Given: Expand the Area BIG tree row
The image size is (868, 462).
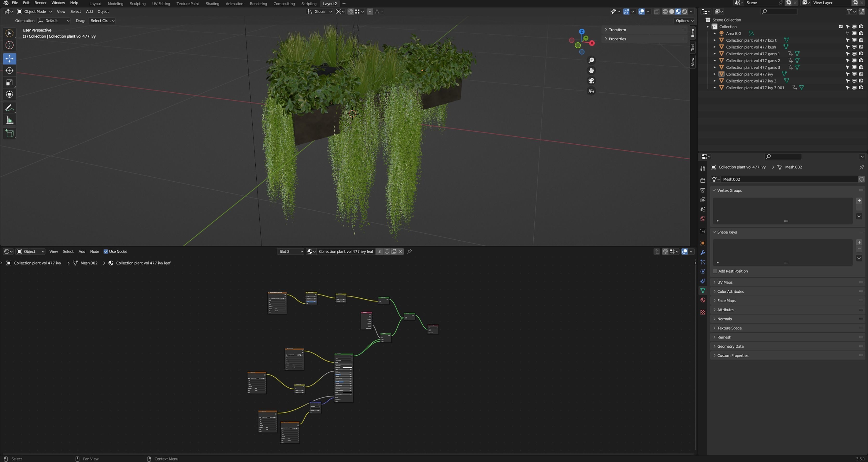Looking at the screenshot, I should pos(714,33).
